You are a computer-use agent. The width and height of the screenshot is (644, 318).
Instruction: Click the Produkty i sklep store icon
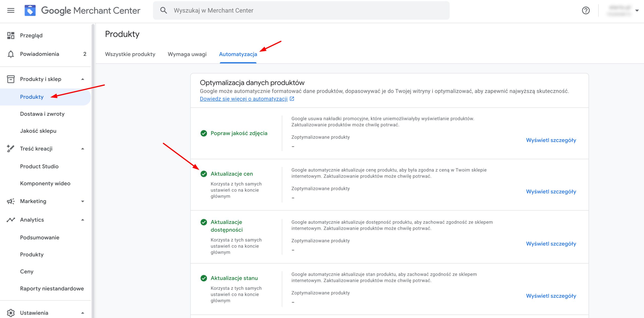[x=11, y=79]
